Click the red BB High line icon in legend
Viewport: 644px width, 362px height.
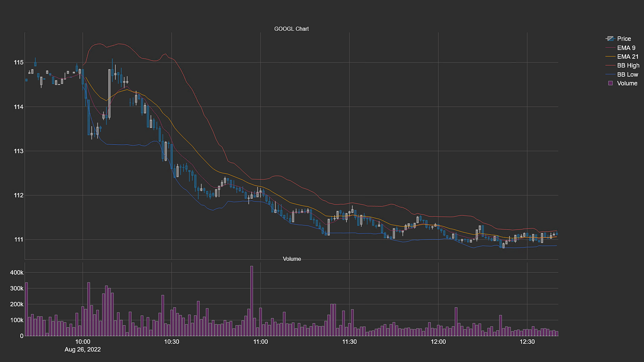tap(610, 65)
